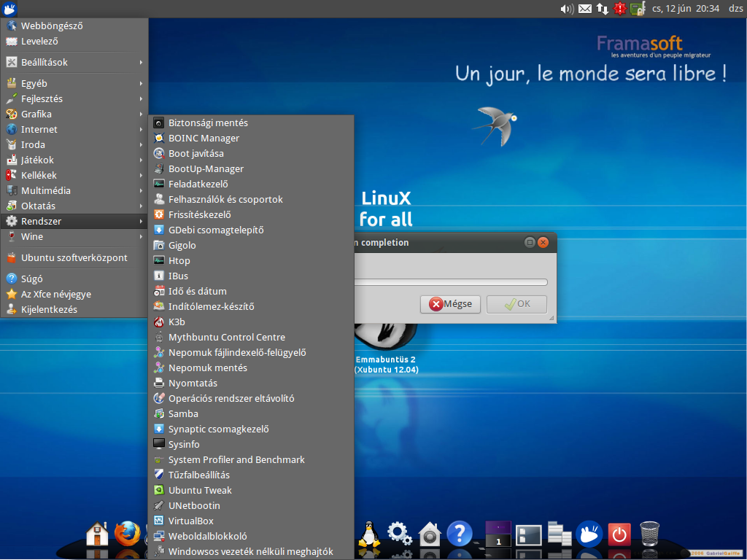747x560 pixels.
Task: Click the red update alert tray icon
Action: coord(620,9)
